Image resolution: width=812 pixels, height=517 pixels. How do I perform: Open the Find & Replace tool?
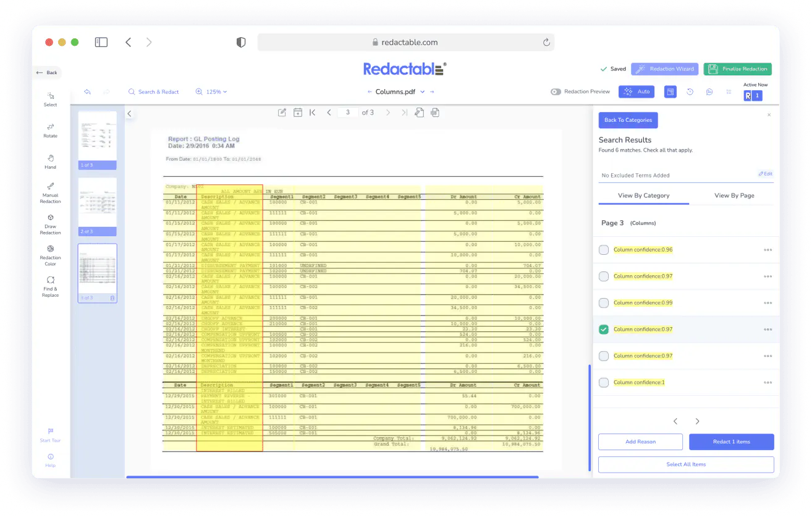pyautogui.click(x=51, y=287)
